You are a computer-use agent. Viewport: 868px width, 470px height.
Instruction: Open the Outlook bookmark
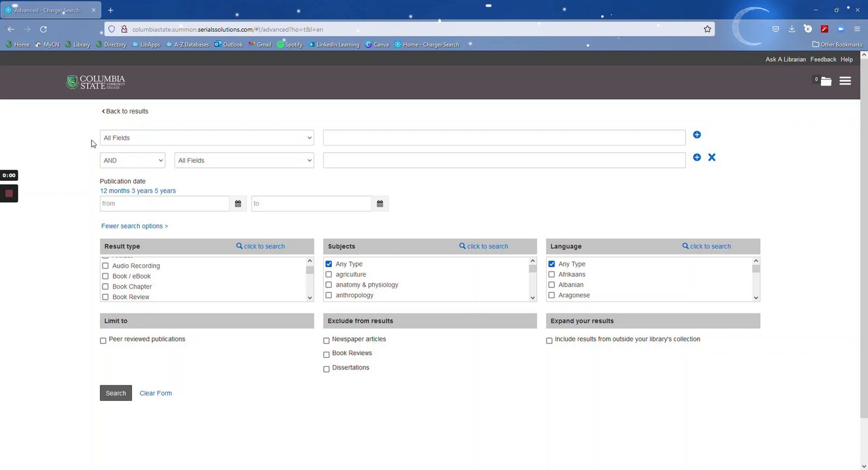click(x=229, y=45)
